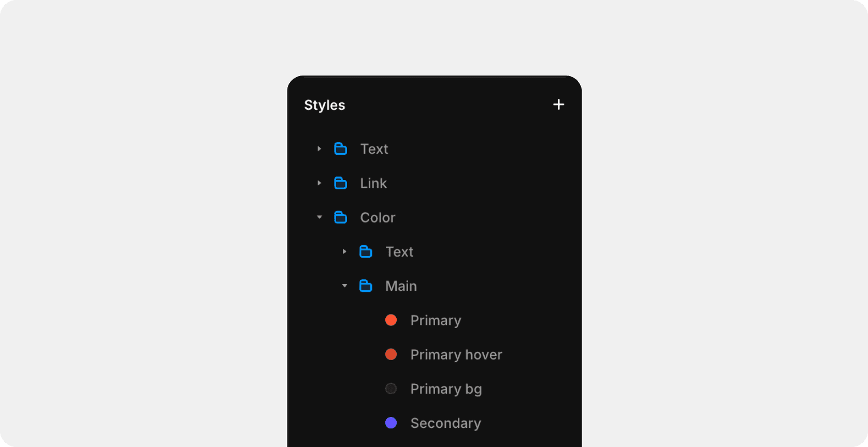Click the folder icon next to Link
868x447 pixels.
341,183
